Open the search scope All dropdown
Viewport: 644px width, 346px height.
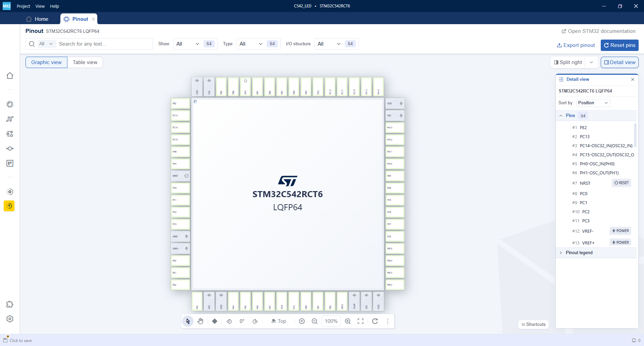(x=46, y=44)
